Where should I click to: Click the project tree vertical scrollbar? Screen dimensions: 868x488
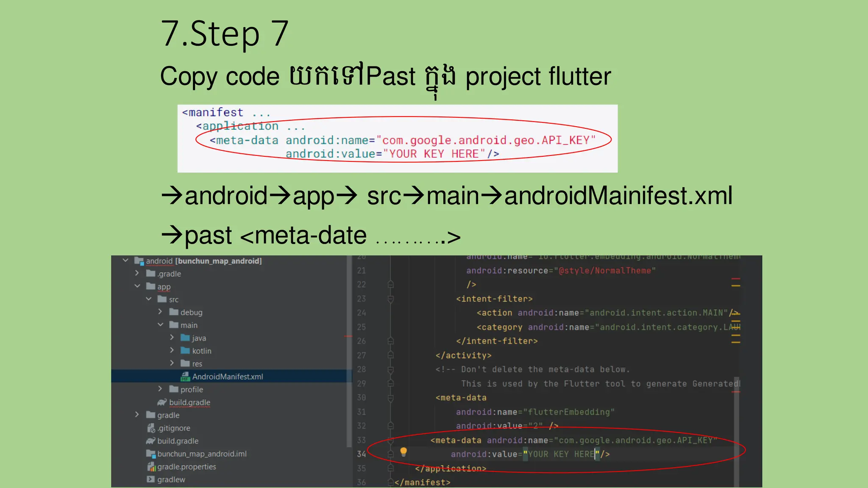(349, 352)
